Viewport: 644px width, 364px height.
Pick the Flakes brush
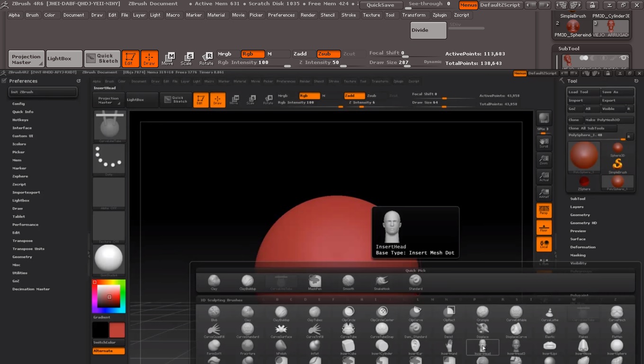[x=583, y=330]
